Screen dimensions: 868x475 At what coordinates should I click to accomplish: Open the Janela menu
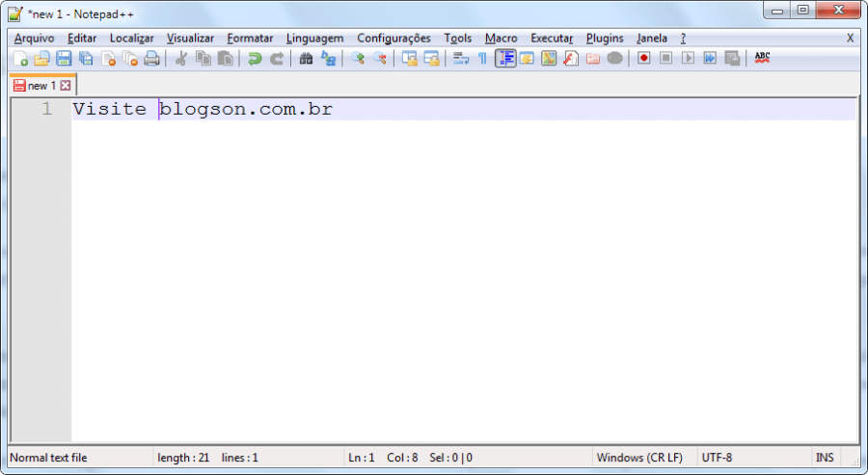[x=652, y=39]
